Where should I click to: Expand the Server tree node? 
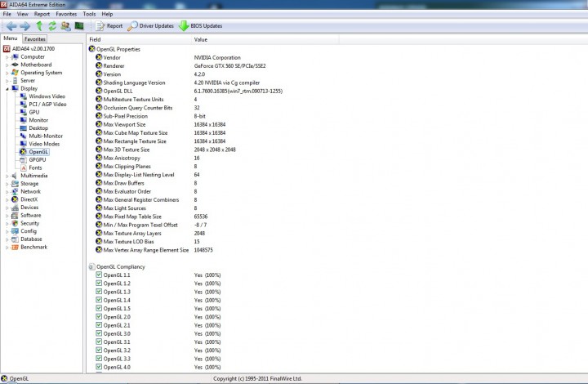click(7, 81)
